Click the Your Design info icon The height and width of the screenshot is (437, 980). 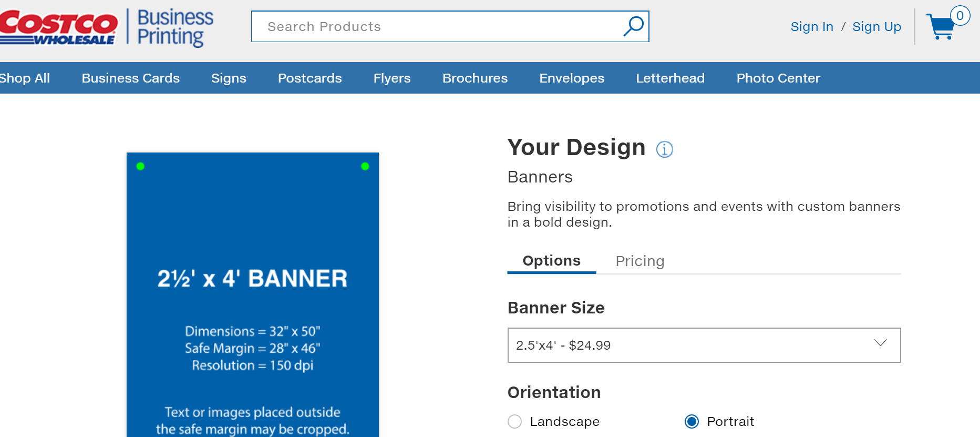664,149
